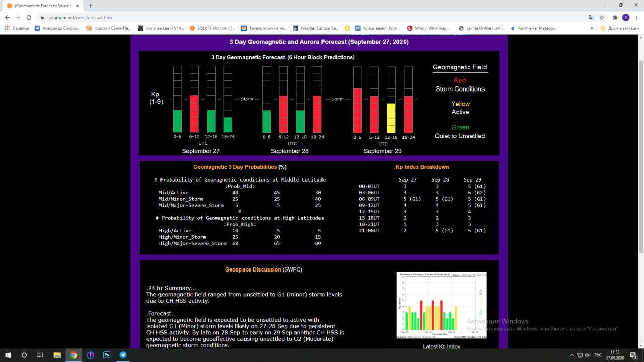644x362 pixels.
Task: Open the yellow circle icon bookmark
Action: pos(347,28)
